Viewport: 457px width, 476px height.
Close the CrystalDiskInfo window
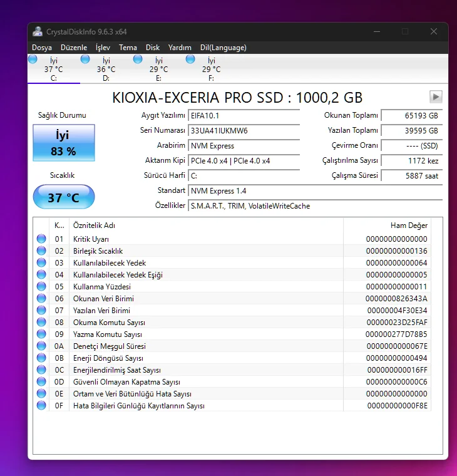(434, 31)
